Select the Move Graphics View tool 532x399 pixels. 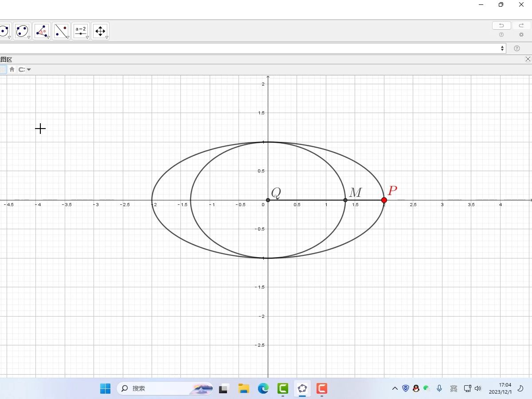(100, 31)
